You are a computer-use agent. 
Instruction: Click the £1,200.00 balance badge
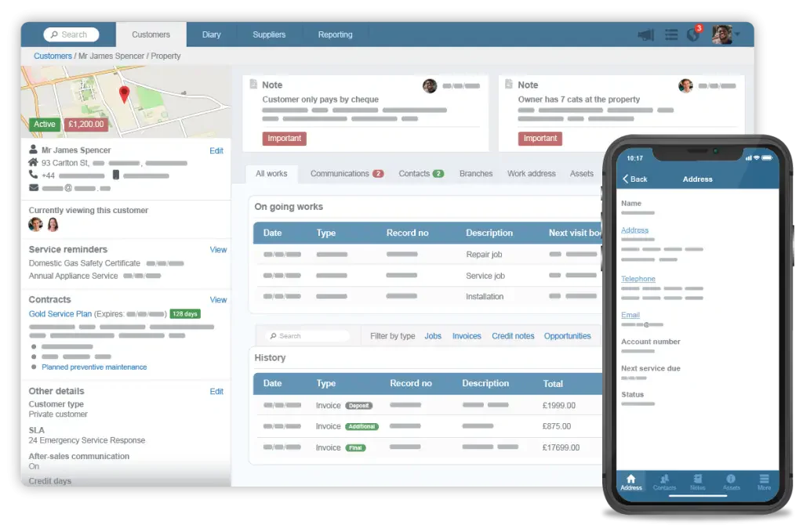coord(86,125)
